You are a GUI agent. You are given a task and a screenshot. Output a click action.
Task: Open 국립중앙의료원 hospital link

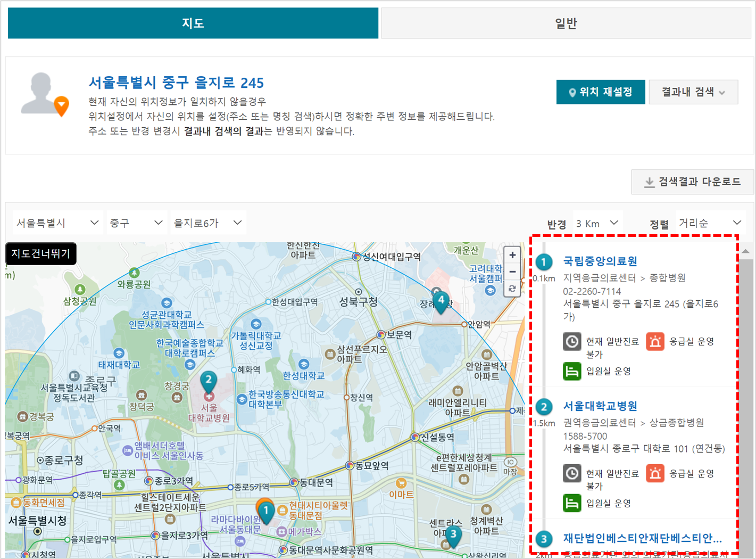point(600,261)
